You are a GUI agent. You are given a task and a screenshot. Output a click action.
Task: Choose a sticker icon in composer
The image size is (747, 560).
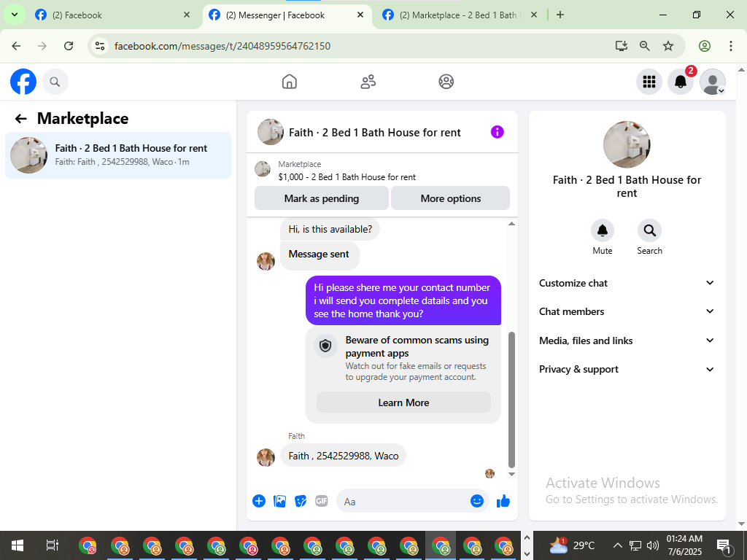tap(301, 501)
